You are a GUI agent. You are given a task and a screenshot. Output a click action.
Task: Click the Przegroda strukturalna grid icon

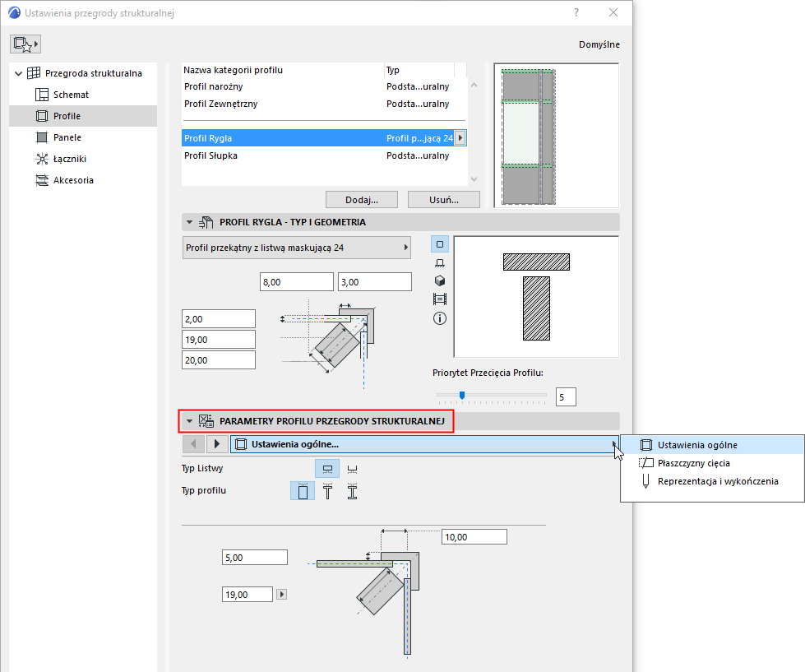point(34,73)
